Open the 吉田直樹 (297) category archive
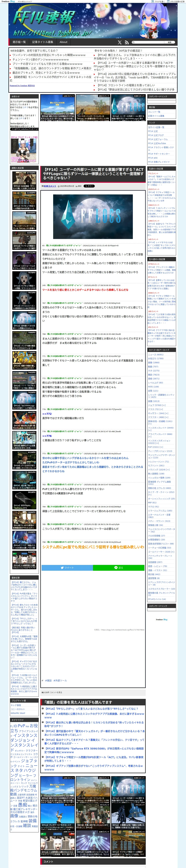Viewport: 186px width, 868px height. click(x=155, y=562)
